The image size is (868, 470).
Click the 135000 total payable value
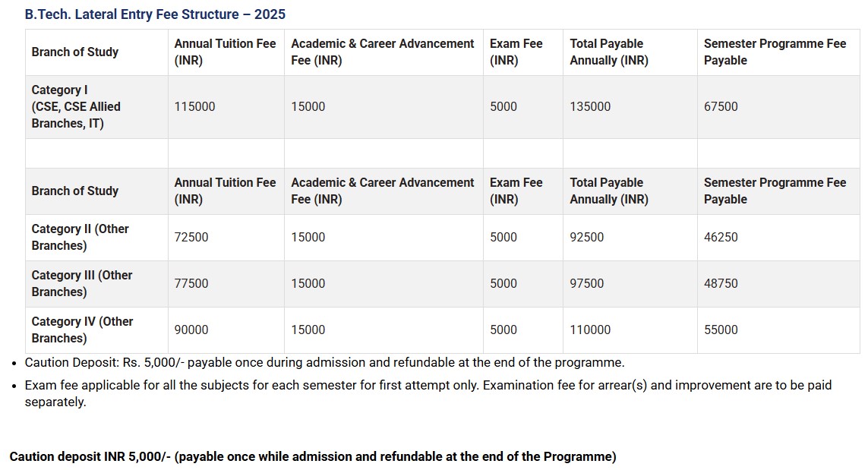click(x=590, y=106)
